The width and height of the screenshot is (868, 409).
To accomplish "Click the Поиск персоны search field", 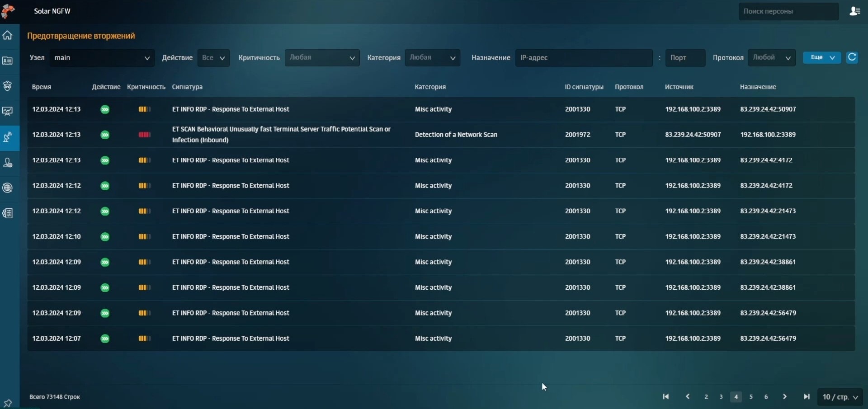I will pos(788,11).
